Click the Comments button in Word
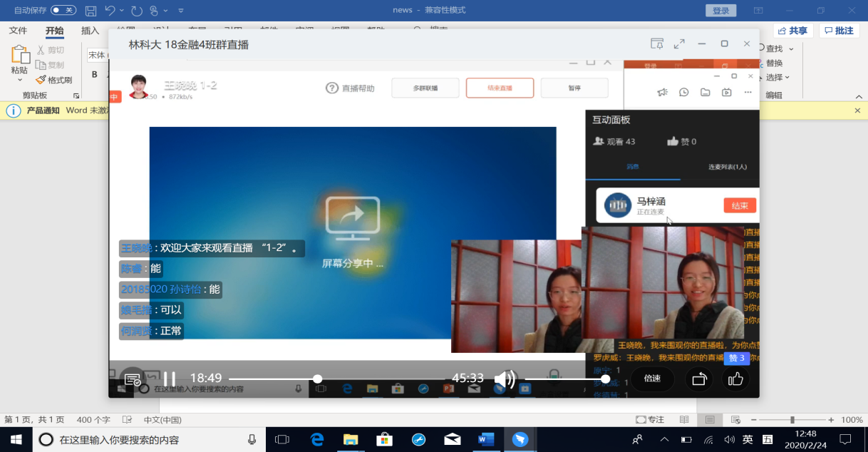868x452 pixels. (838, 31)
